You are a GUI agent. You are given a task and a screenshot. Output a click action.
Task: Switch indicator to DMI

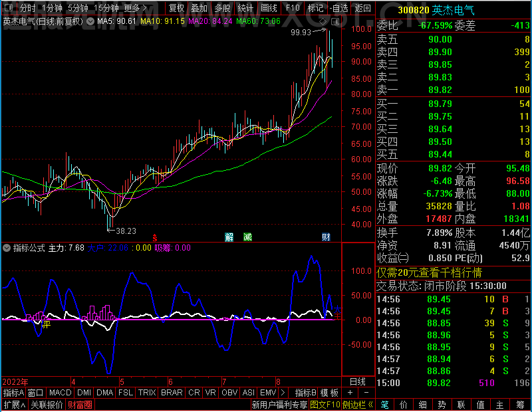pos(84,393)
